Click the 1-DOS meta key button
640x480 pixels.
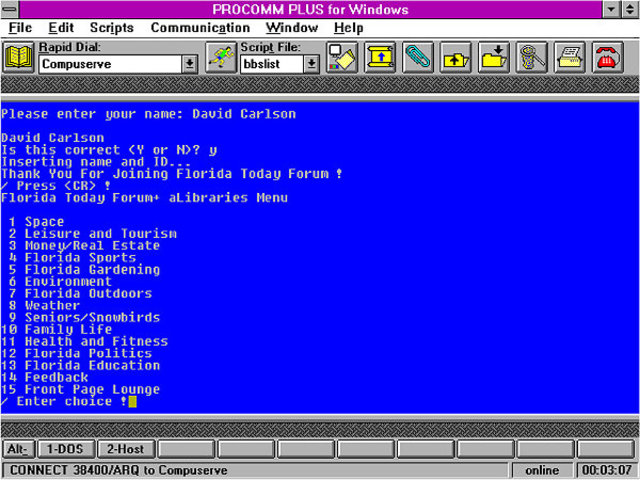66,449
